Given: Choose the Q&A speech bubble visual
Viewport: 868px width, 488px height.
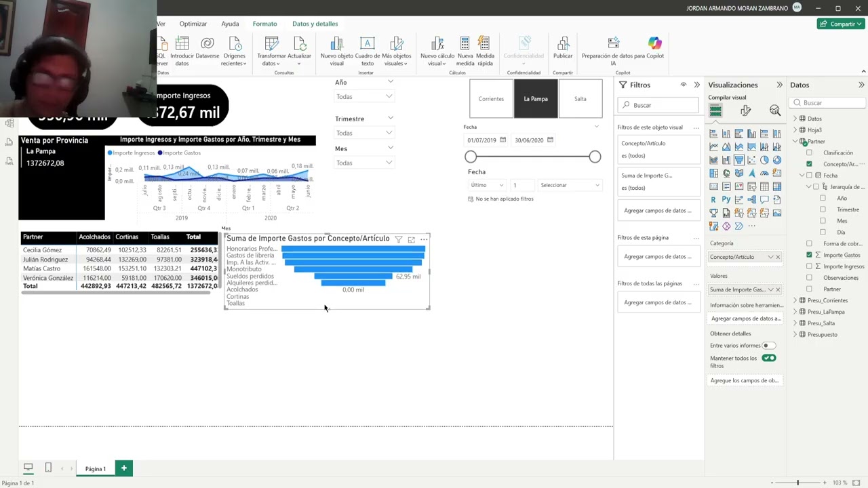Looking at the screenshot, I should click(765, 199).
